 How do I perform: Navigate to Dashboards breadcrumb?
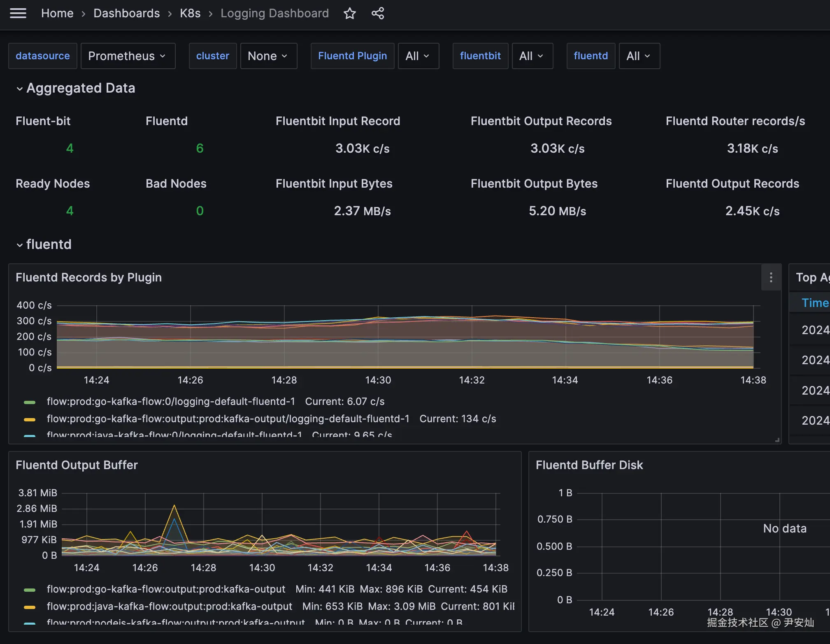coord(126,14)
